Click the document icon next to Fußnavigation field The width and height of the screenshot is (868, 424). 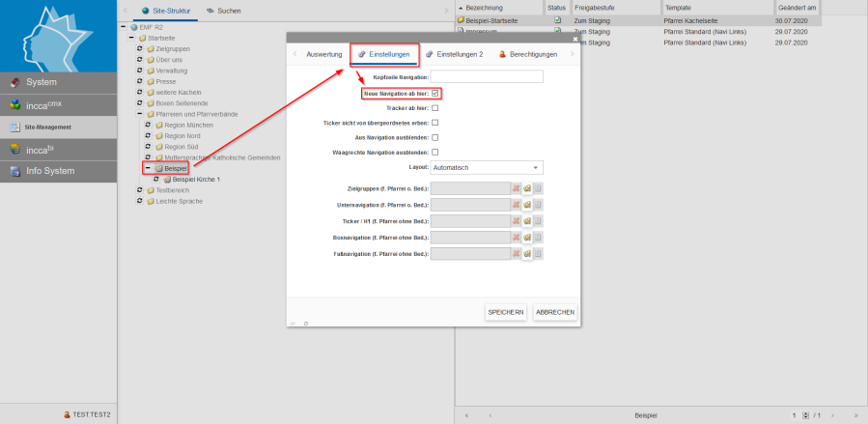pos(539,253)
